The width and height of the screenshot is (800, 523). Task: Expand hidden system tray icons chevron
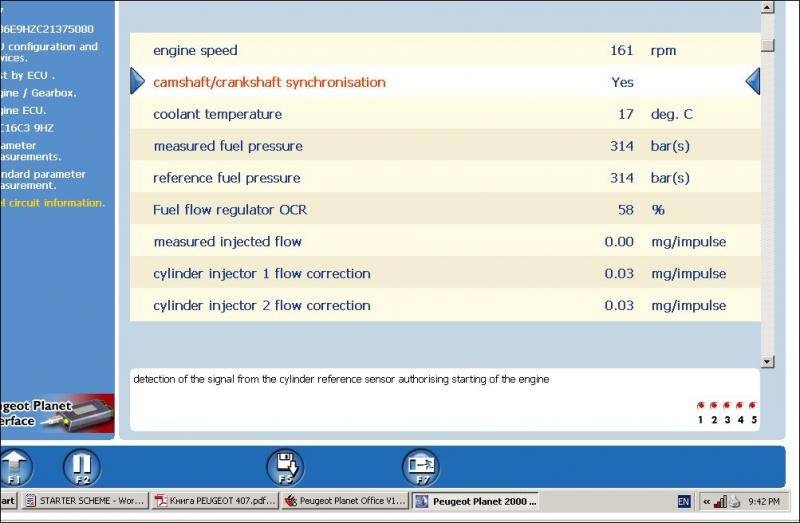(707, 501)
